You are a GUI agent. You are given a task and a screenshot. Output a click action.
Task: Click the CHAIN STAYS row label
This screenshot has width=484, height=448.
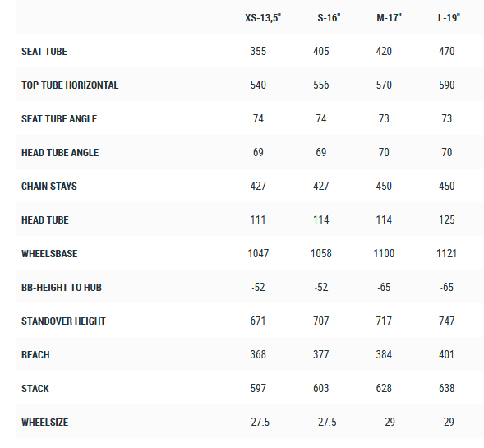point(49,186)
